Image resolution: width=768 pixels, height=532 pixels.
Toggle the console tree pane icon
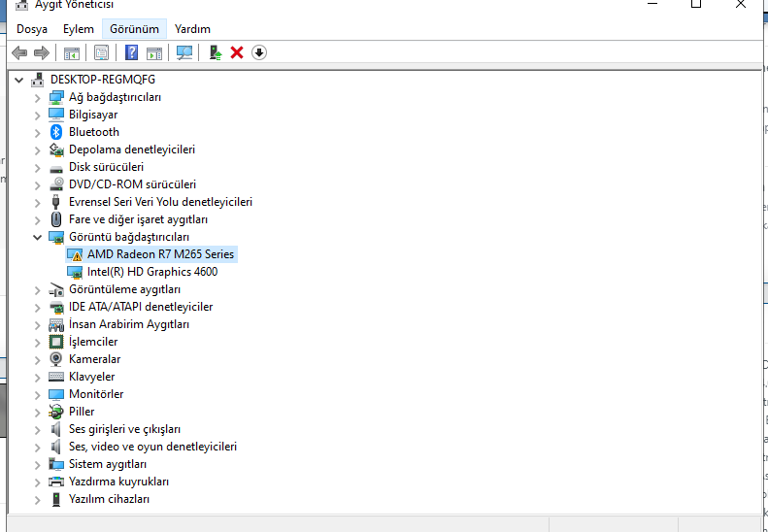point(72,52)
